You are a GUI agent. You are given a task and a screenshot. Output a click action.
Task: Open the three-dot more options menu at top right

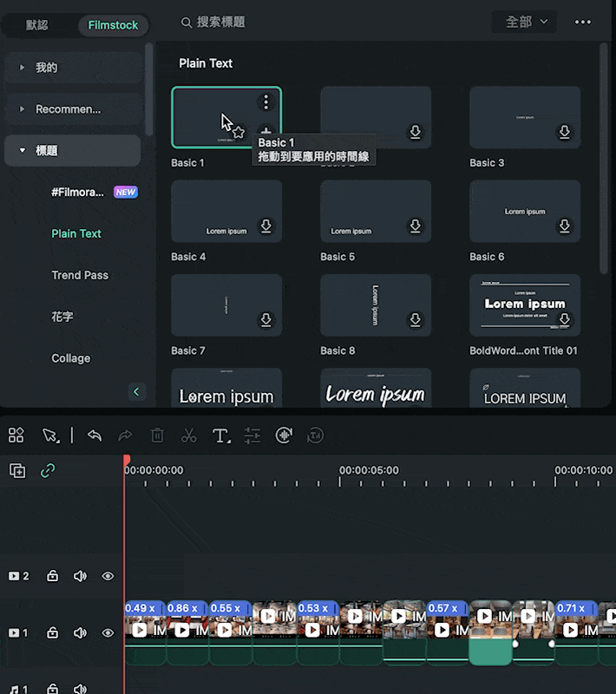pos(583,23)
